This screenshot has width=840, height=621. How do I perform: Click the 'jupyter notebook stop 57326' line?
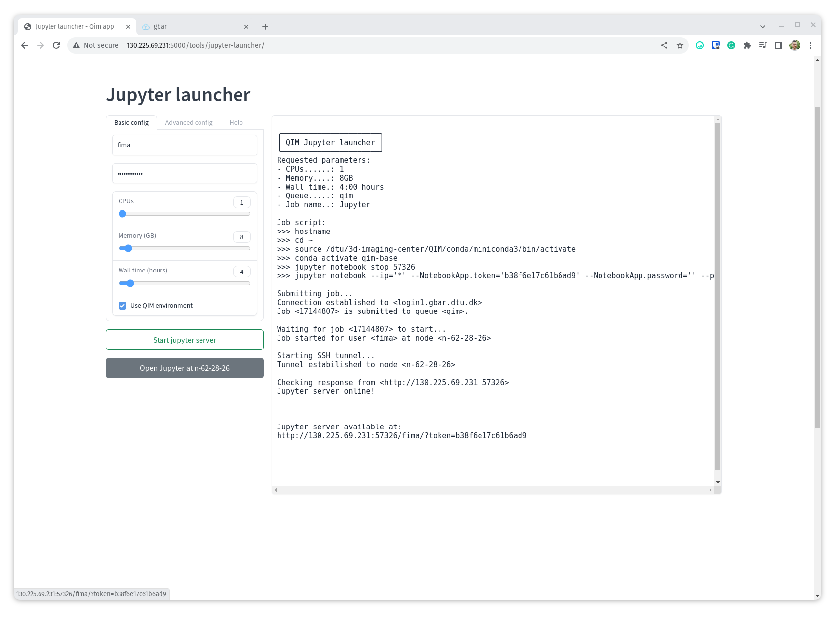click(x=346, y=267)
